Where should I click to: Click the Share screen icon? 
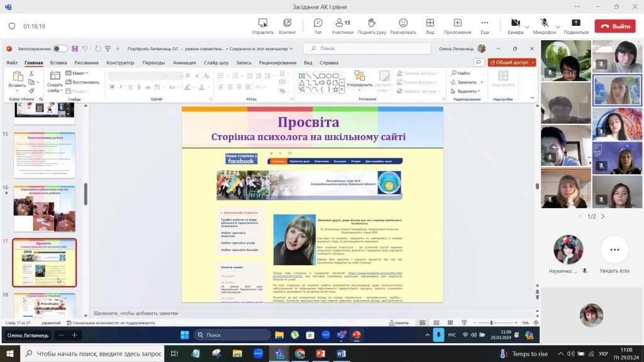tap(576, 23)
